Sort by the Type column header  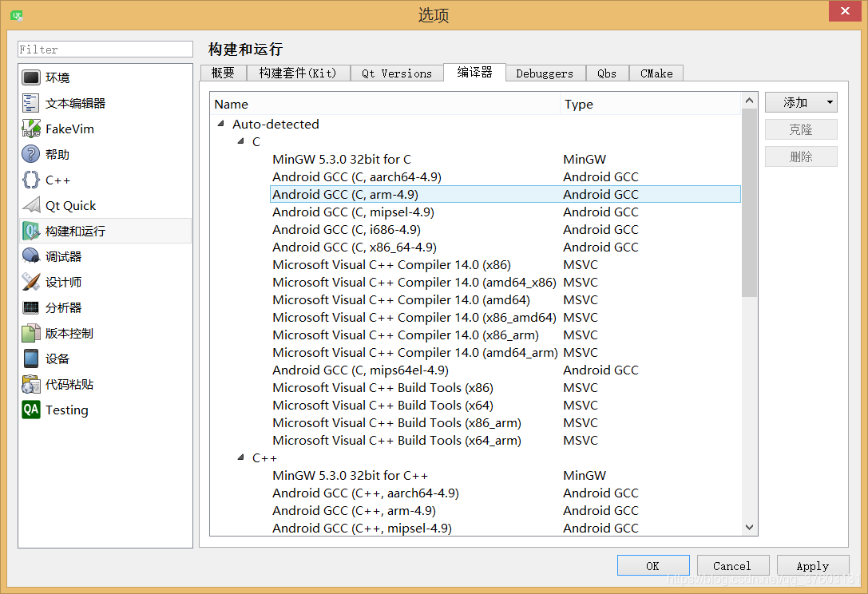pos(651,104)
